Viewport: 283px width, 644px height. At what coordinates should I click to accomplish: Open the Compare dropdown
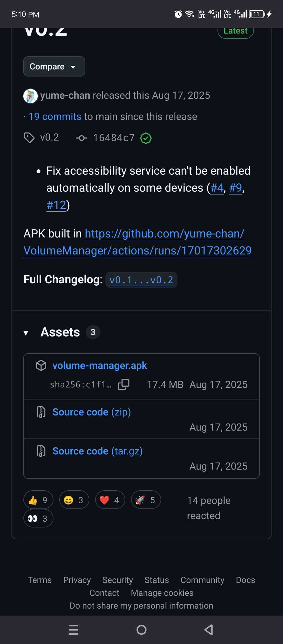pos(54,67)
